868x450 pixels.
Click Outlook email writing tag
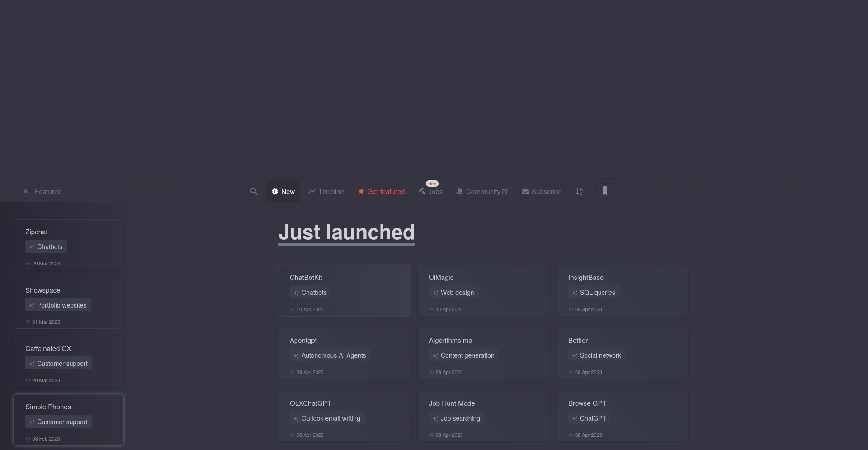(x=327, y=418)
